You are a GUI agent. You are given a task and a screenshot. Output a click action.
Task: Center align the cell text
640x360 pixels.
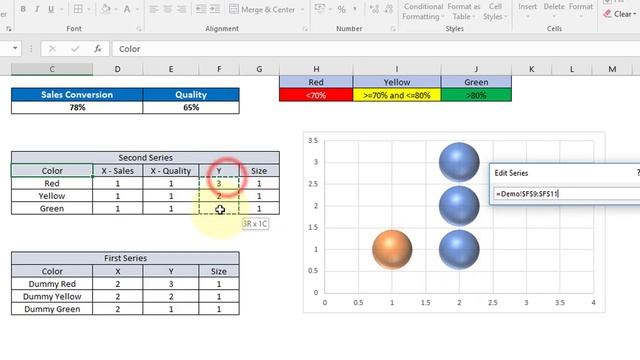168,9
